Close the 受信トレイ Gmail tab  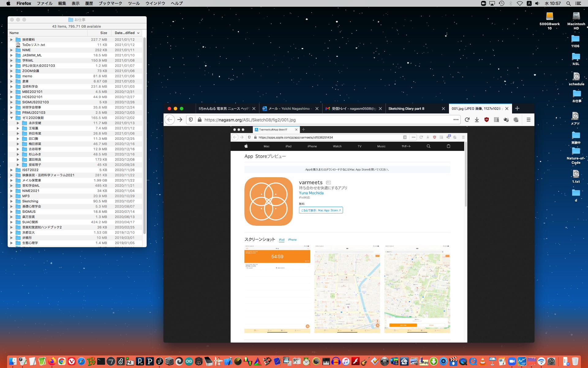(x=380, y=109)
